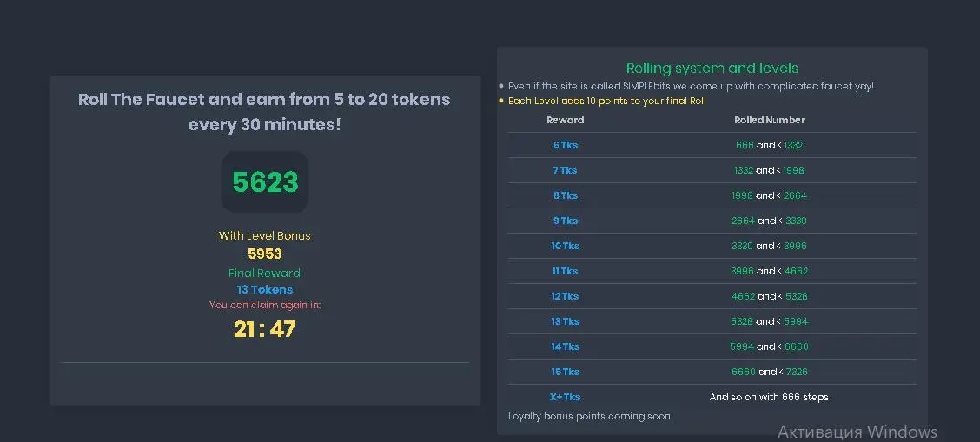Select the 9 Tks reward row

(712, 221)
